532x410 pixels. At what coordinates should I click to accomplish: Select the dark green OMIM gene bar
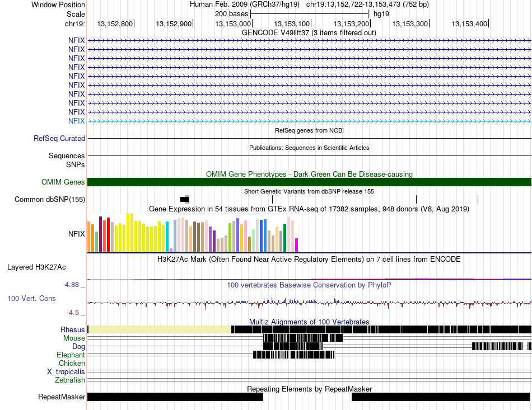click(309, 182)
